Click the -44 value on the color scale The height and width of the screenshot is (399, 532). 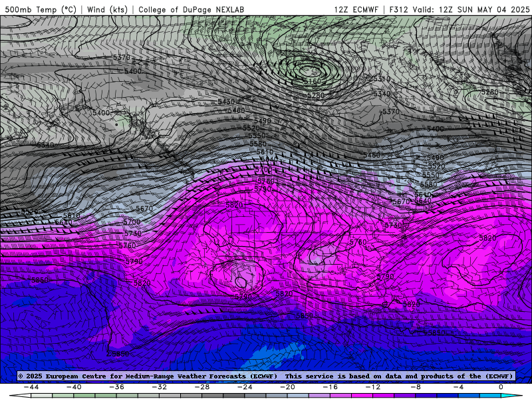(31, 387)
